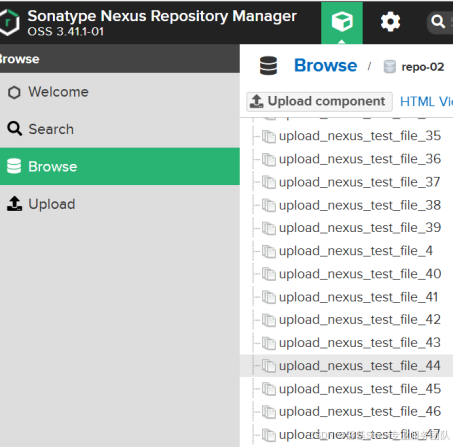Screen dimensions: 454x447
Task: Open the HTML View link
Action: (427, 102)
